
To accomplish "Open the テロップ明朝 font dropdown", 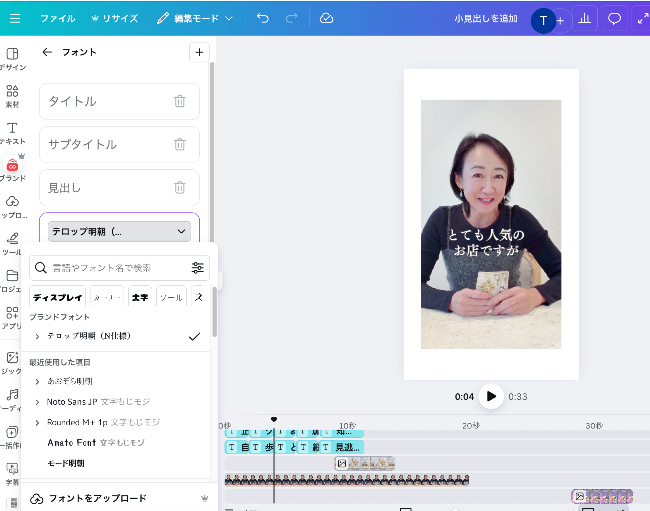I will tap(119, 231).
